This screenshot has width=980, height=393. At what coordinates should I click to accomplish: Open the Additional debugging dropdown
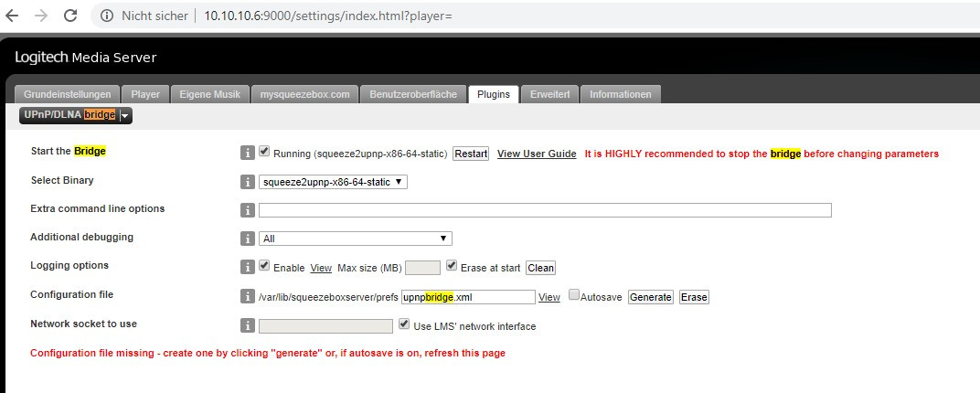(x=355, y=239)
